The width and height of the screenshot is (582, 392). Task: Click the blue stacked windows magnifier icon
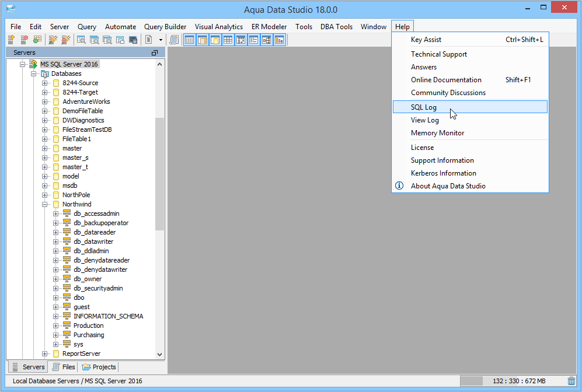[x=95, y=40]
